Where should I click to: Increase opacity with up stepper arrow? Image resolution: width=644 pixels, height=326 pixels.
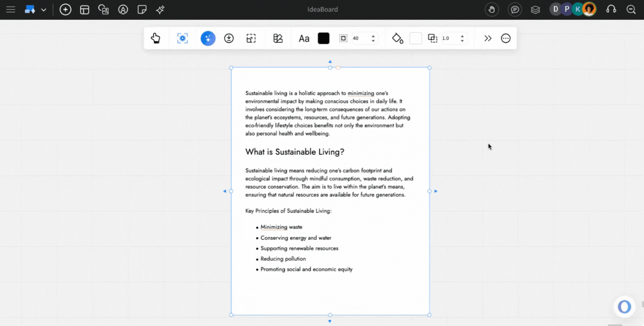pos(462,36)
